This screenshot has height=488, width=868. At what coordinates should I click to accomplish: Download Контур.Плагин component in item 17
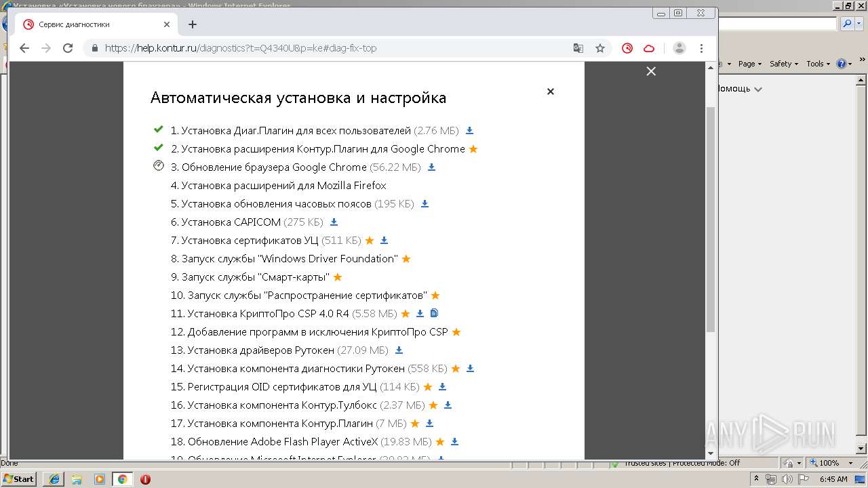tap(429, 424)
